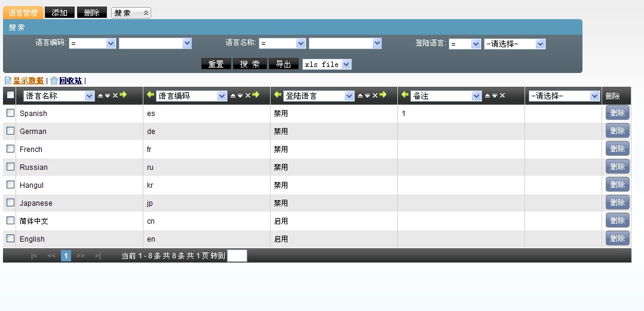
Task: Click the X icon in 备注 column header
Action: pyautogui.click(x=502, y=96)
